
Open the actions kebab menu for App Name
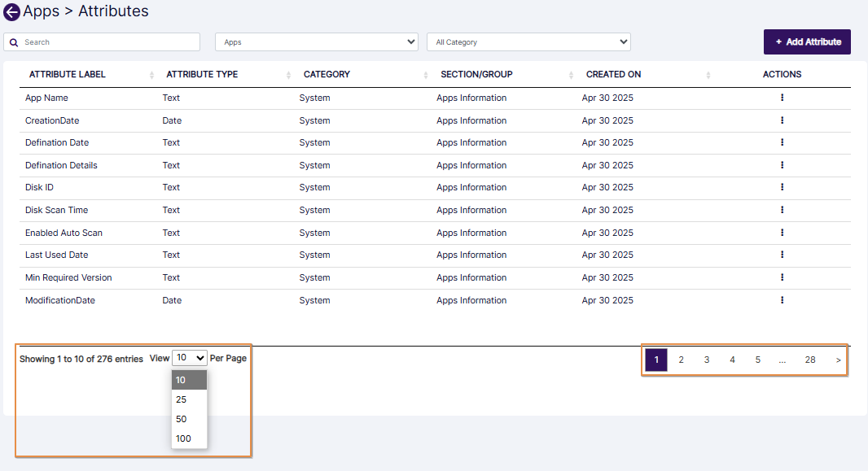click(x=782, y=97)
